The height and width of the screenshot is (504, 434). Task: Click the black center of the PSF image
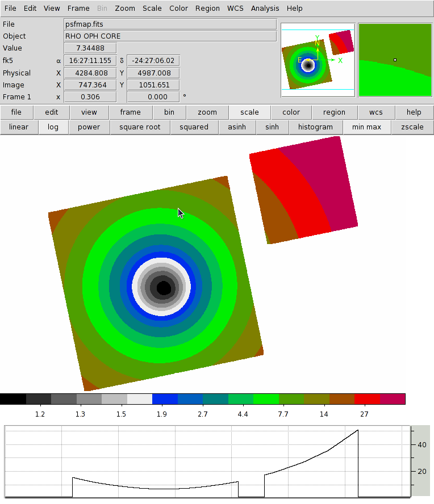164,288
